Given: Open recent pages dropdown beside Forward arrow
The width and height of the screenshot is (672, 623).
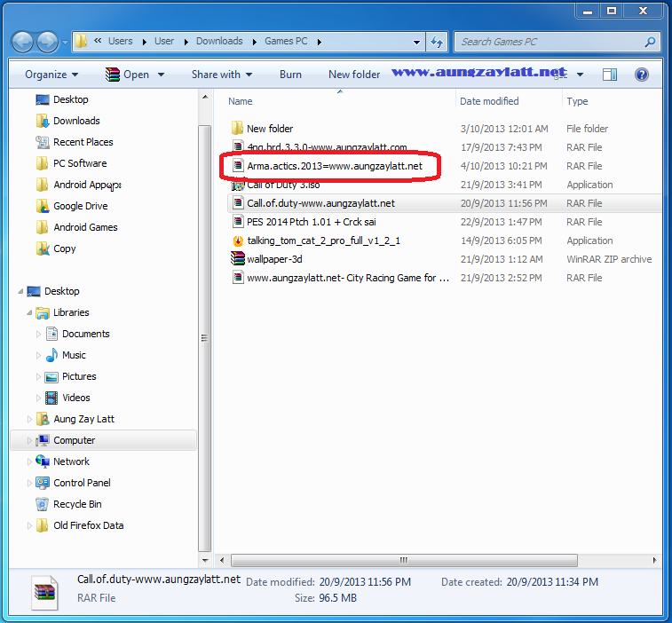Looking at the screenshot, I should 65,43.
